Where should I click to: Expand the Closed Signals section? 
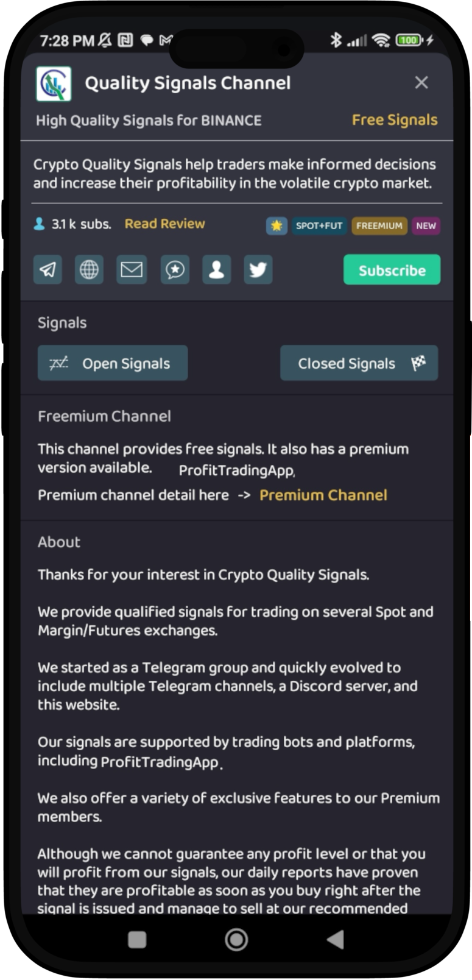(359, 363)
